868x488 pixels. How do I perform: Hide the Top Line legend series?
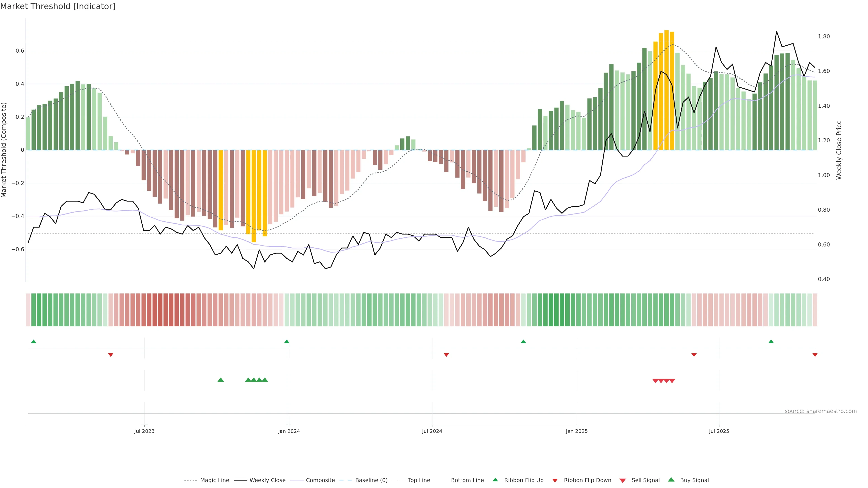[419, 480]
